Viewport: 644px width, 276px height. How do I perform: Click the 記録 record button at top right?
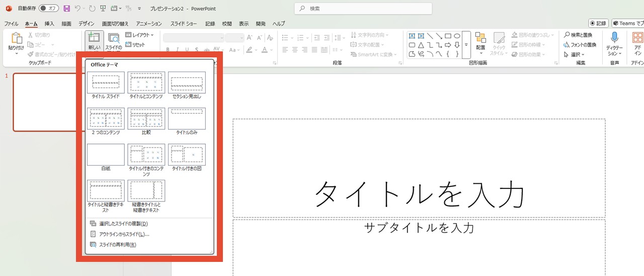tap(599, 23)
